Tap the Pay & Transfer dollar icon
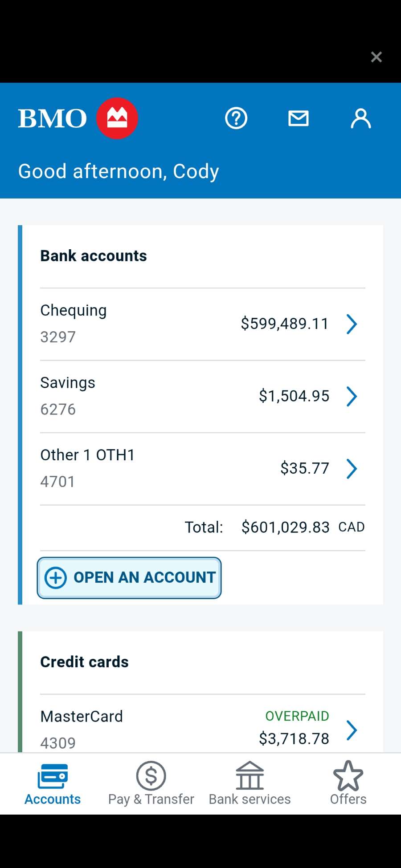Viewport: 401px width, 868px height. (151, 776)
